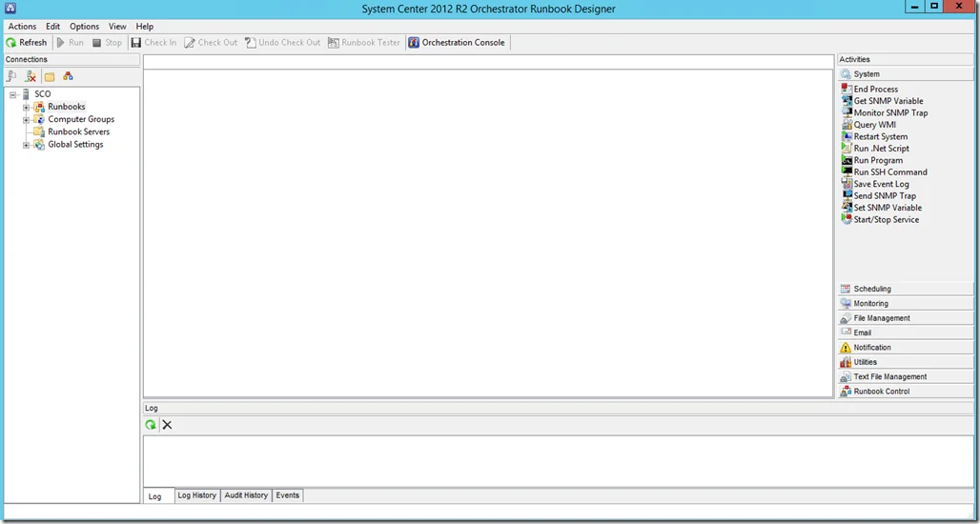Select the Send SNMP Trap activity
The image size is (980, 524).
[x=885, y=196]
